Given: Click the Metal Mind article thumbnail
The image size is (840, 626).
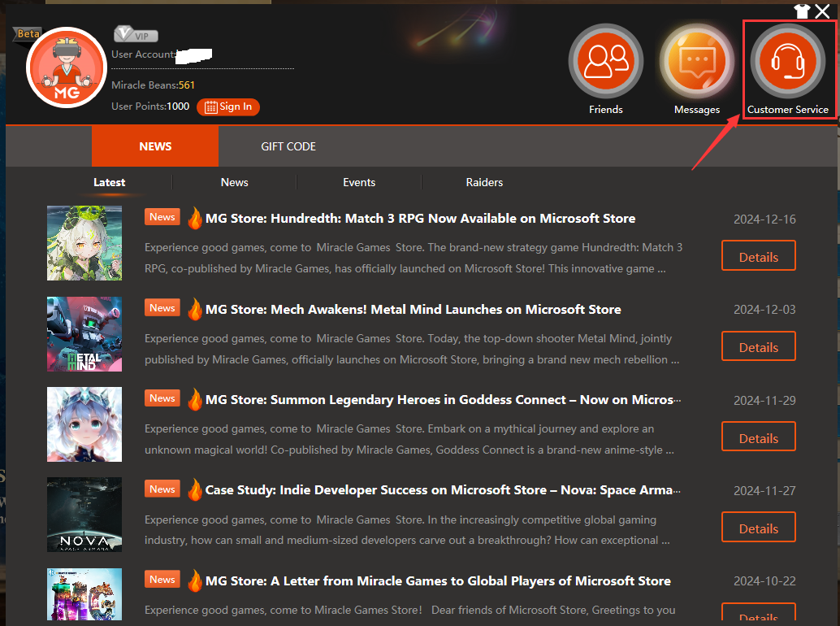Looking at the screenshot, I should point(84,334).
